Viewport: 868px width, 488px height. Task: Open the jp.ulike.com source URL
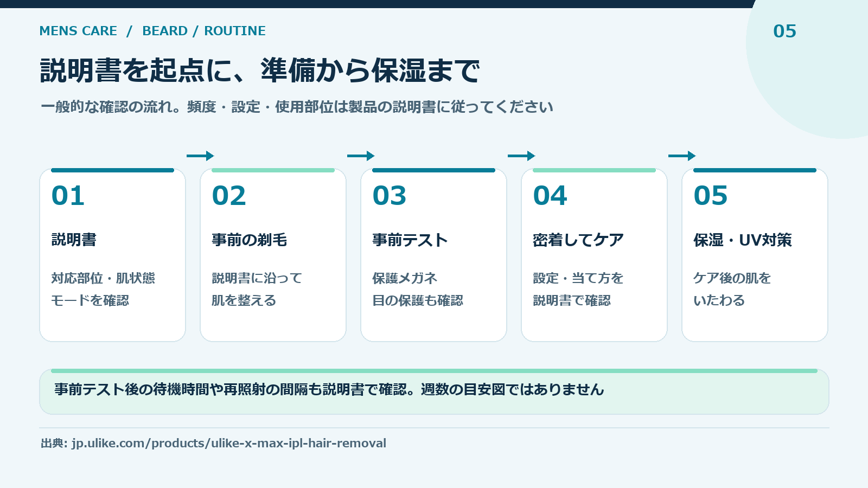coord(229,443)
